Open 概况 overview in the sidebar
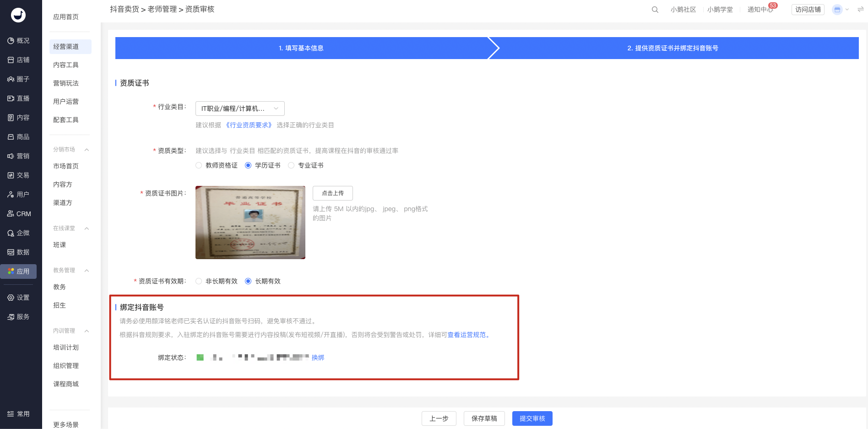The image size is (868, 429). click(18, 41)
